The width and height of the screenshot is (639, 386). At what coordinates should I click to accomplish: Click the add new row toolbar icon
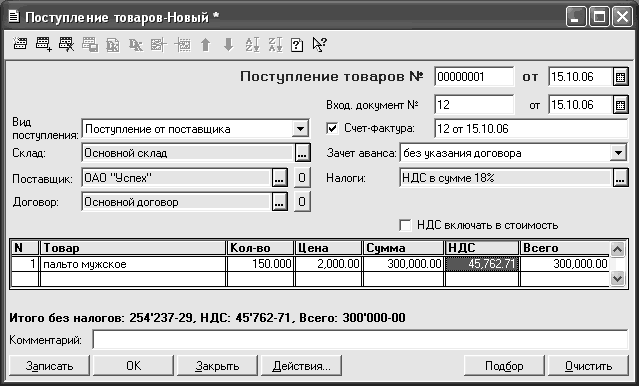point(43,44)
